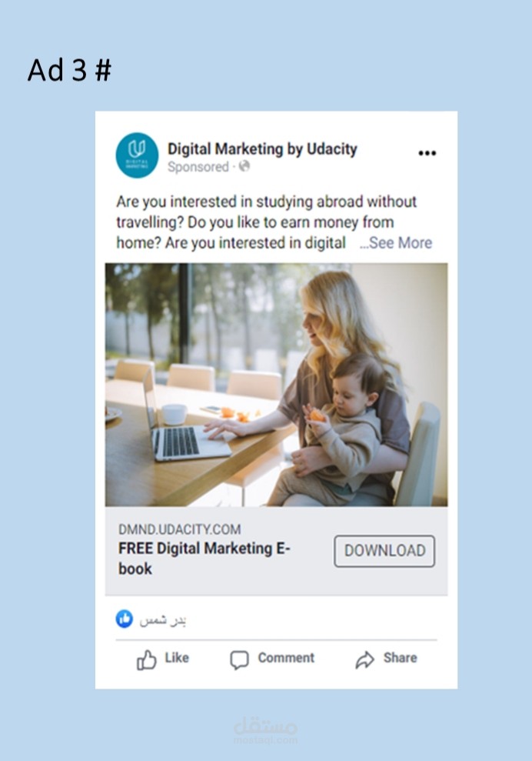The height and width of the screenshot is (761, 532).
Task: Click the ad body text paragraph
Action: (x=266, y=222)
